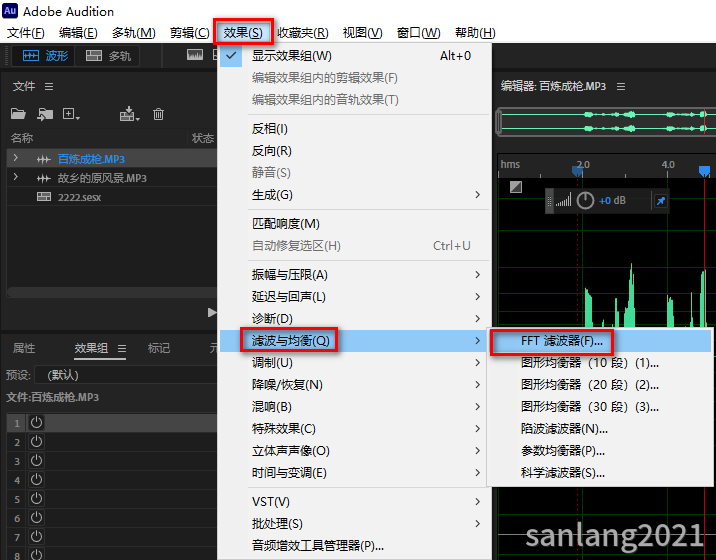Open the 文件 panel hamburger menu
Viewport: 716px width, 560px height.
(x=49, y=87)
